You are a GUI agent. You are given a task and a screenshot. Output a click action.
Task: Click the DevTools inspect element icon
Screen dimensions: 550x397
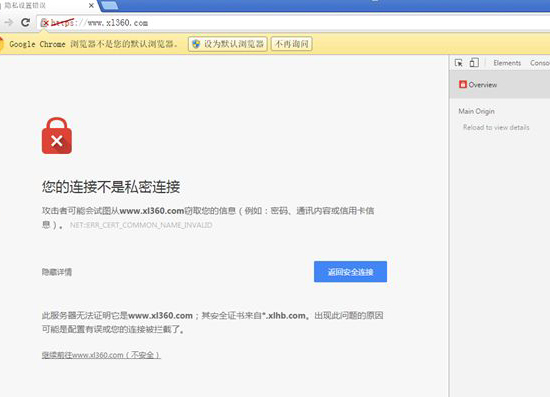tap(458, 63)
